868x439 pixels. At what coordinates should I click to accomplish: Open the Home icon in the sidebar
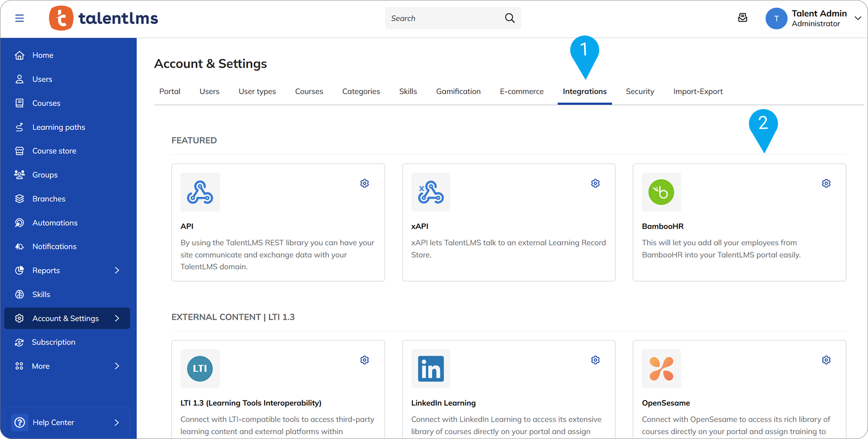[x=19, y=55]
